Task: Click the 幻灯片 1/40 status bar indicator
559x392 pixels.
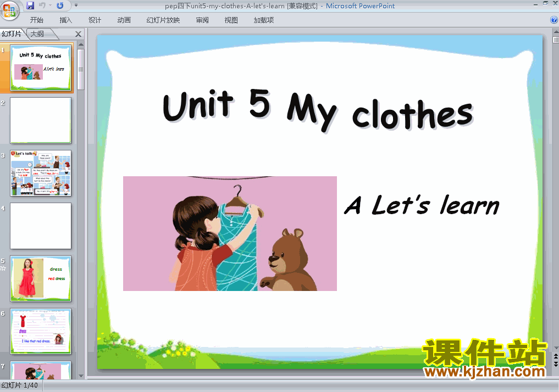Action: (20, 385)
